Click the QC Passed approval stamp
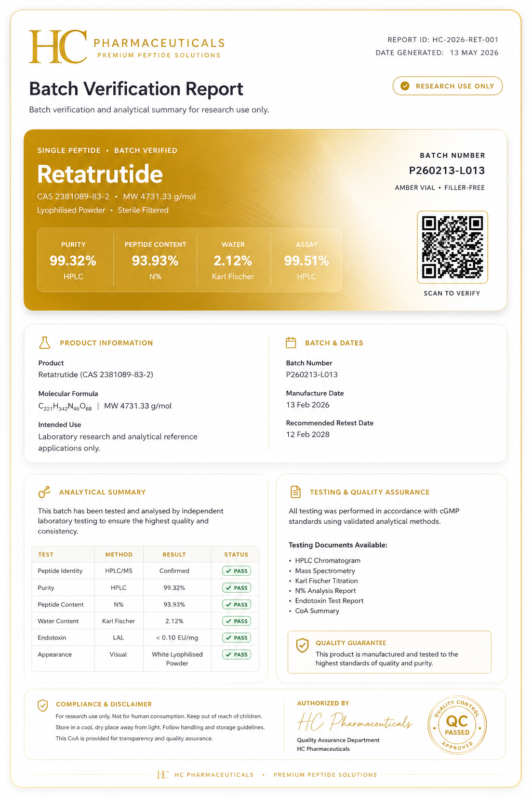The width and height of the screenshot is (532, 798). click(457, 725)
